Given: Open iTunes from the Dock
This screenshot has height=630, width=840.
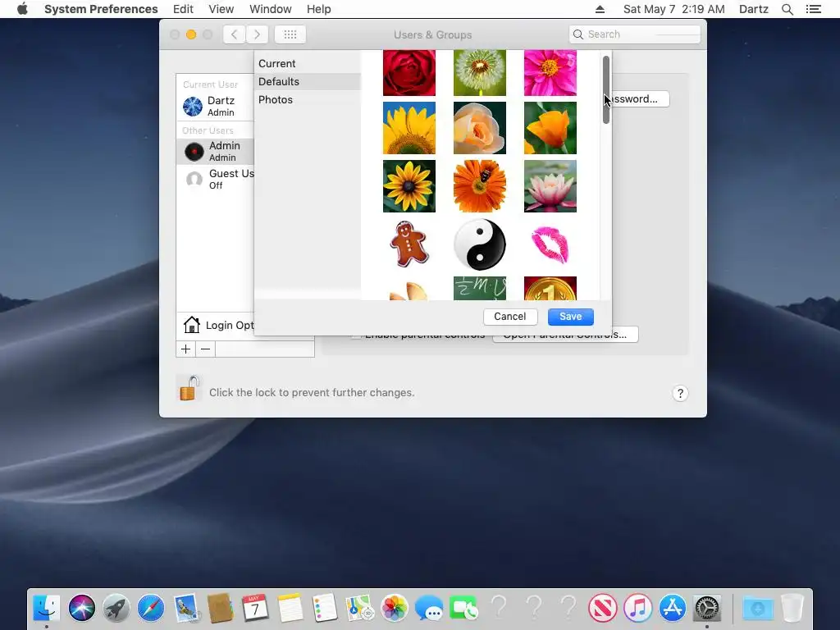Looking at the screenshot, I should [x=637, y=609].
